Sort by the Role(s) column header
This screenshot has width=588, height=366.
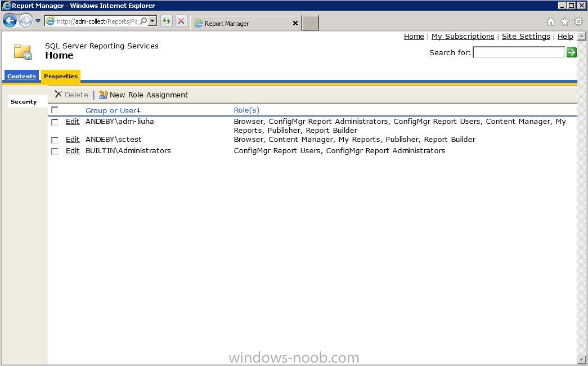point(246,110)
